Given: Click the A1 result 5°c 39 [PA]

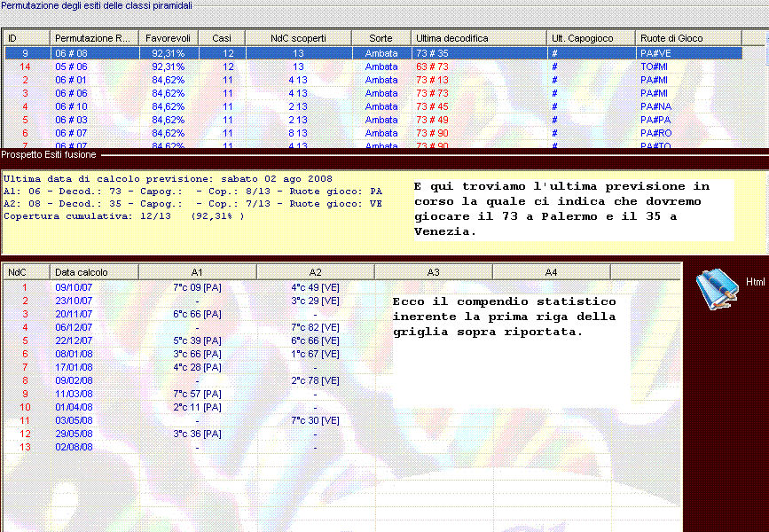Looking at the screenshot, I should (197, 340).
